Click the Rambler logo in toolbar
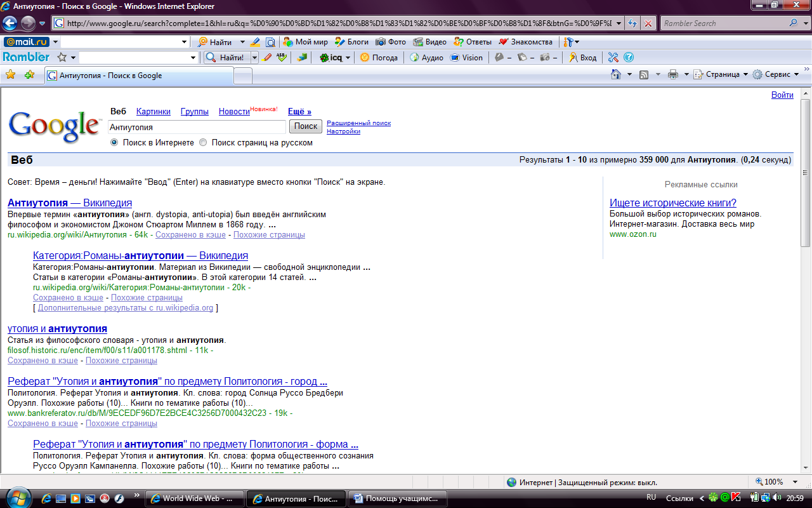This screenshot has width=812, height=508. pyautogui.click(x=26, y=57)
